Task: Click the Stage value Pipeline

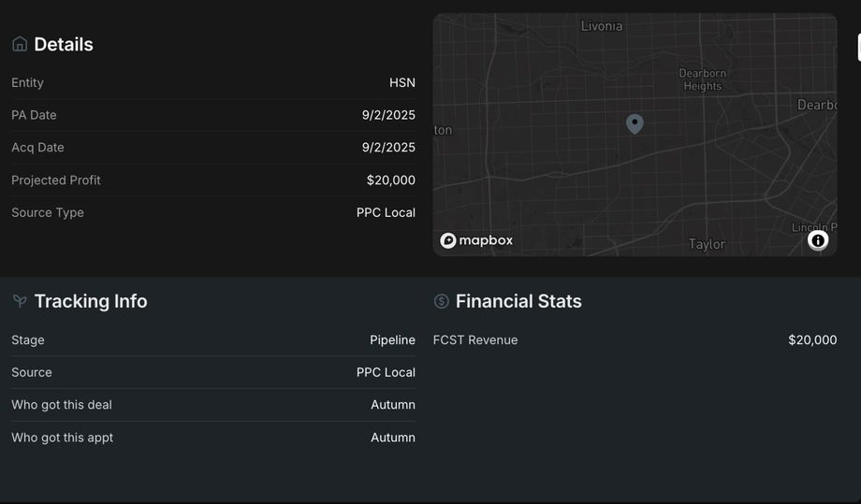Action: 392,340
